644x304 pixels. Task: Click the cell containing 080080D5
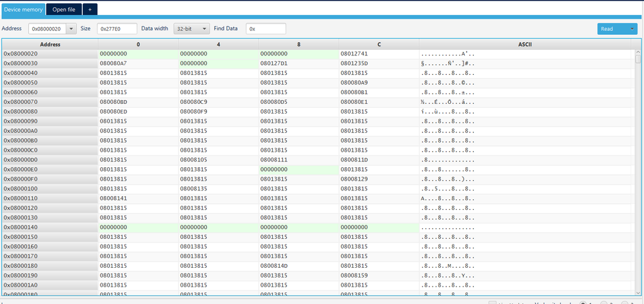coord(298,102)
